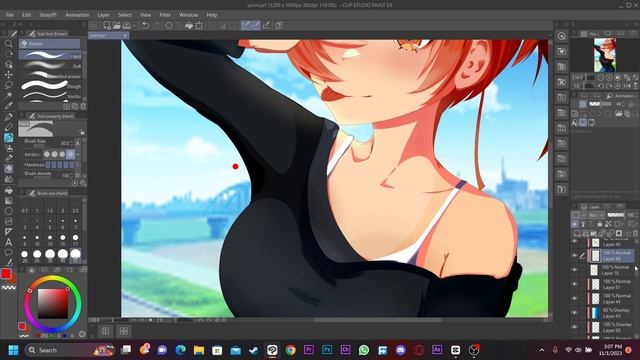Open the Edit menu
The height and width of the screenshot is (360, 640).
tap(27, 15)
